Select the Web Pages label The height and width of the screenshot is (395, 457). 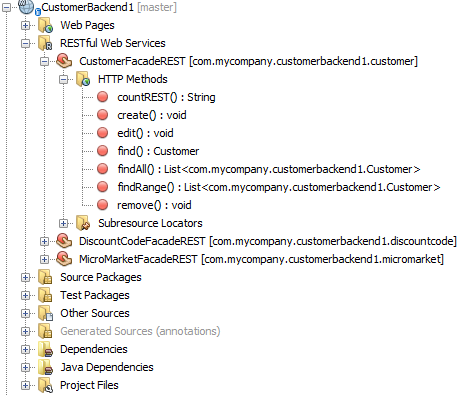87,25
